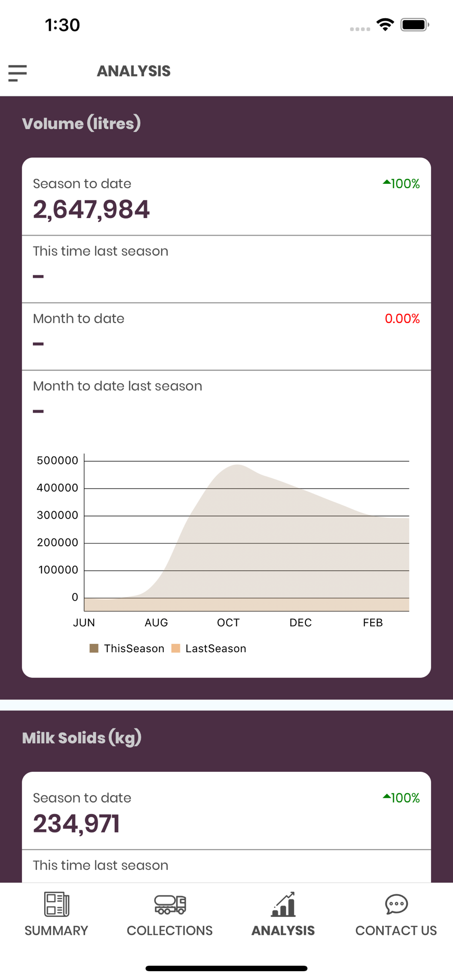
Task: Tap the Volume Season to date value 2,647,984
Action: click(x=91, y=210)
